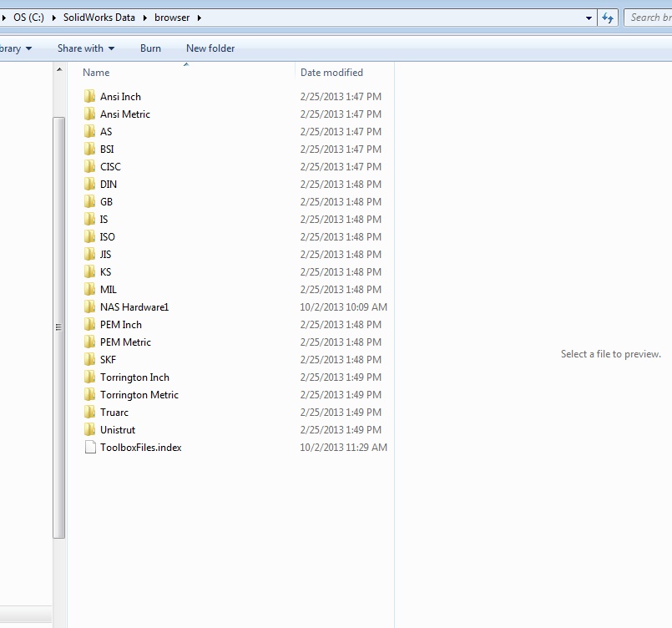Expand the arrow after SolidWorks Data breadcrumb

pyautogui.click(x=145, y=18)
